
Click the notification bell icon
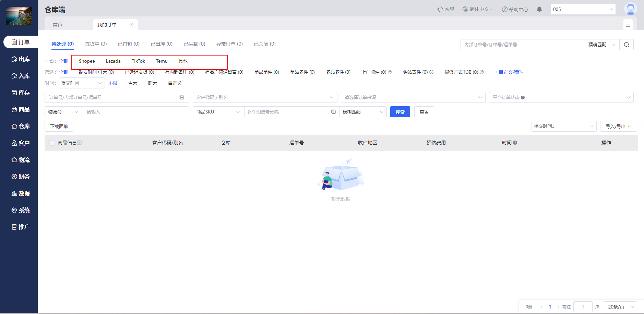539,9
